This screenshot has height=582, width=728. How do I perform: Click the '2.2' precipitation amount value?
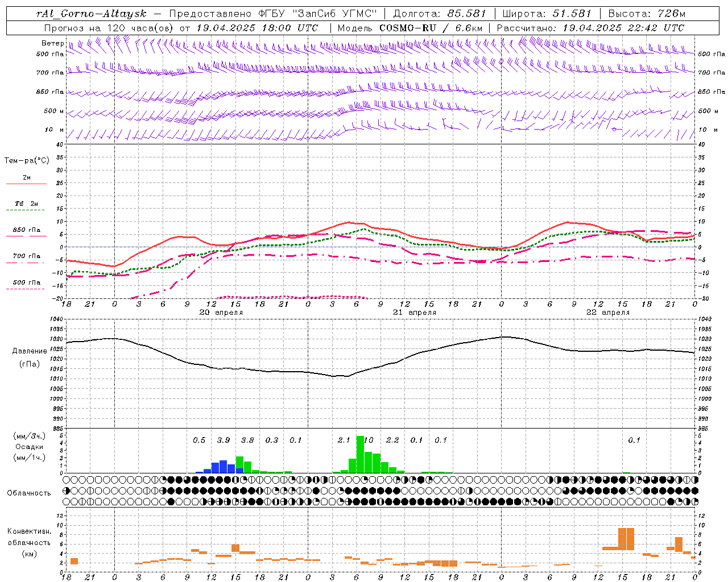point(392,440)
